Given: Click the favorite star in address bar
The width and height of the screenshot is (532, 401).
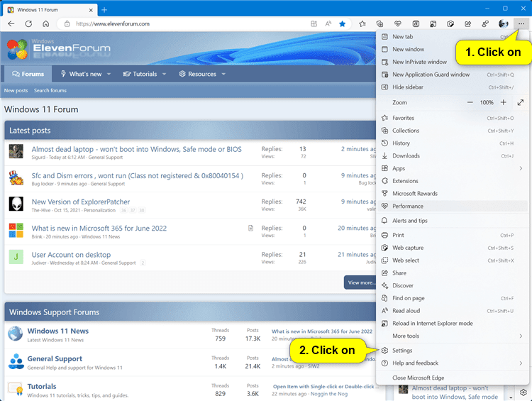Looking at the screenshot, I should [343, 23].
